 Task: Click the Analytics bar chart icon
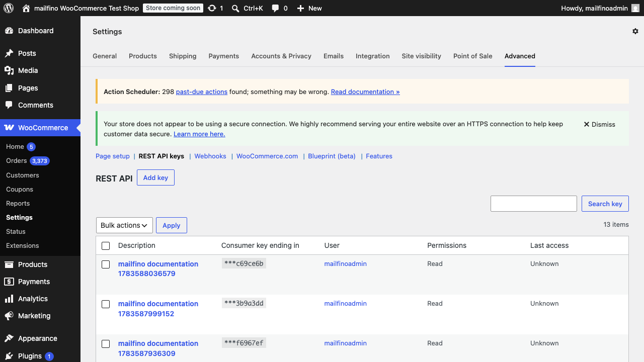[x=9, y=299]
